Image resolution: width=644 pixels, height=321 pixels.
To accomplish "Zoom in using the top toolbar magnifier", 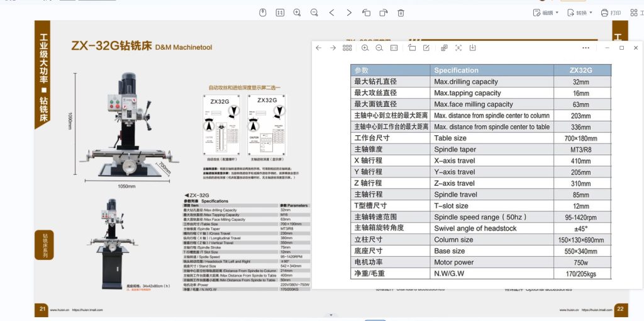I will click(x=297, y=13).
